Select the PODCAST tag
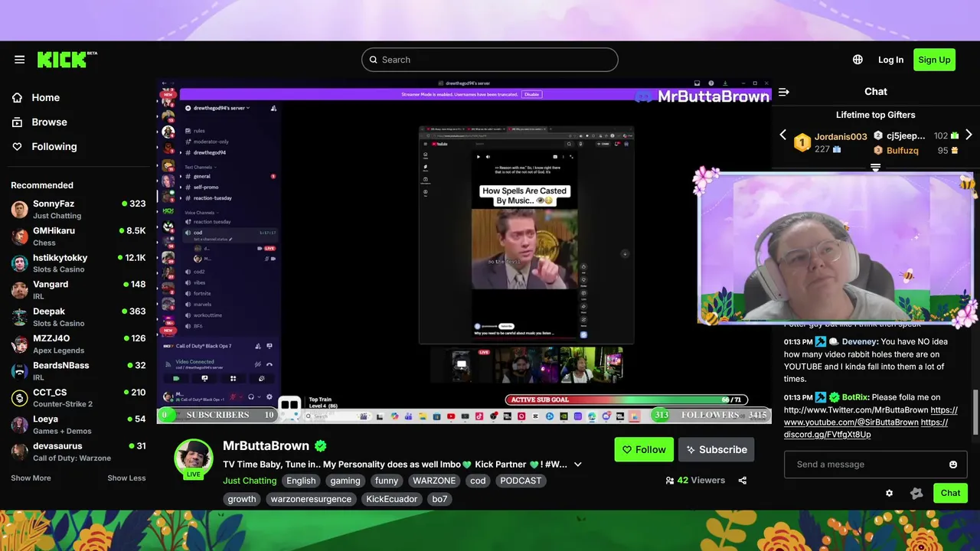The width and height of the screenshot is (980, 551). tap(521, 481)
